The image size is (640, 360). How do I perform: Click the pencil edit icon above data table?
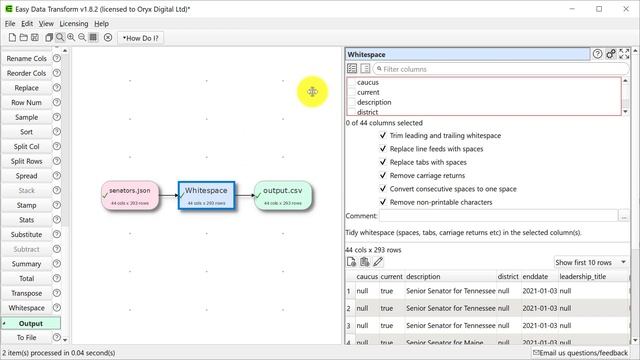coord(378,262)
